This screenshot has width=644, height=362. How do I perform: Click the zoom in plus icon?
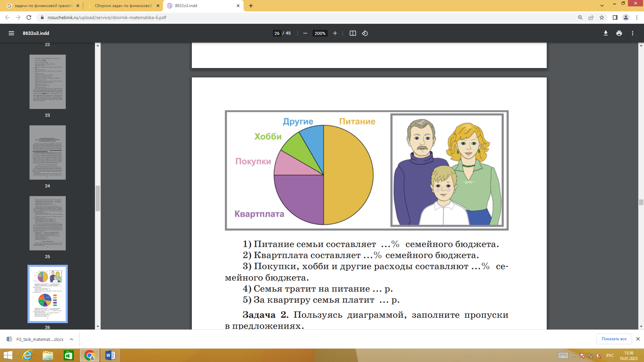[335, 33]
